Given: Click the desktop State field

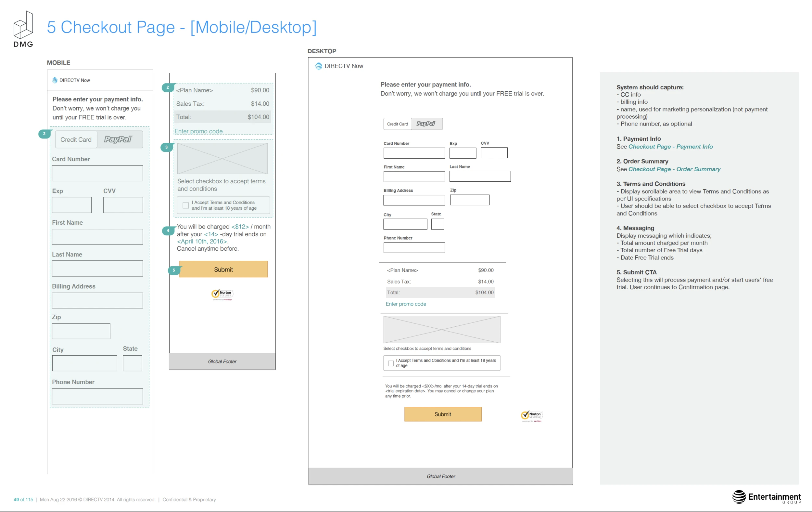Looking at the screenshot, I should click(438, 224).
